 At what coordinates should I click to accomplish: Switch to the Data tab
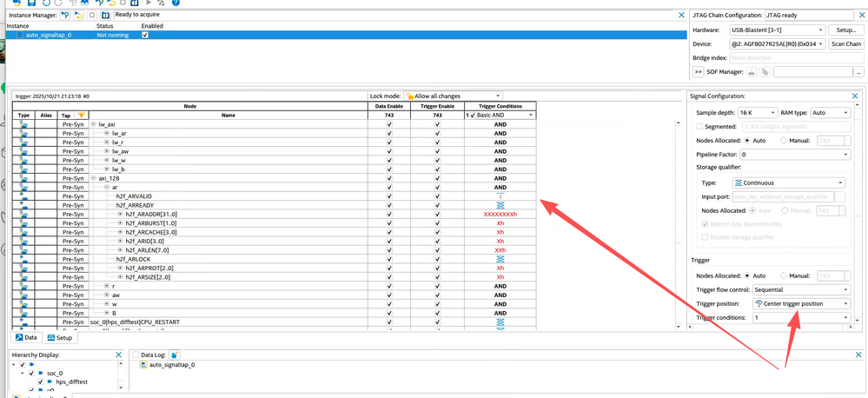pyautogui.click(x=26, y=337)
